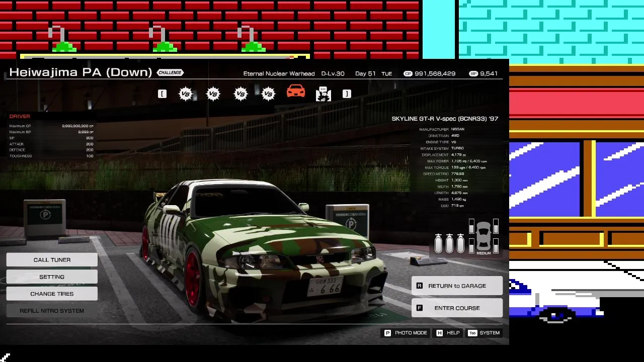Click the H key icon for help
The height and width of the screenshot is (362, 644).
pyautogui.click(x=440, y=333)
